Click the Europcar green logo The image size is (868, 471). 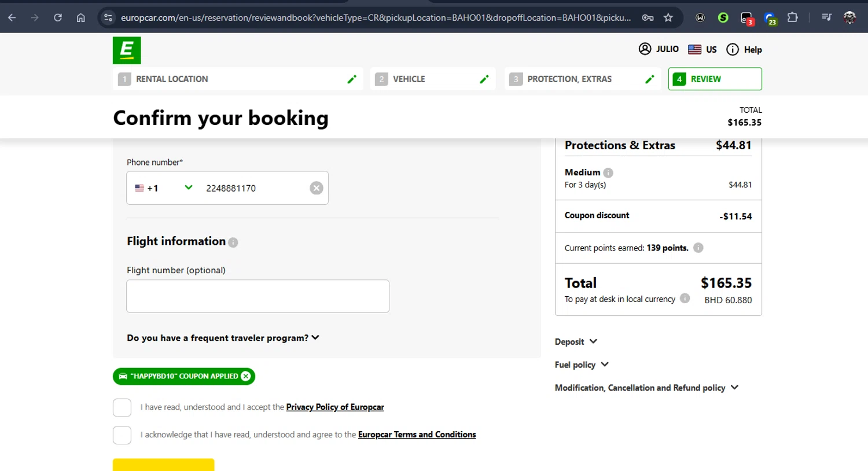coord(127,50)
